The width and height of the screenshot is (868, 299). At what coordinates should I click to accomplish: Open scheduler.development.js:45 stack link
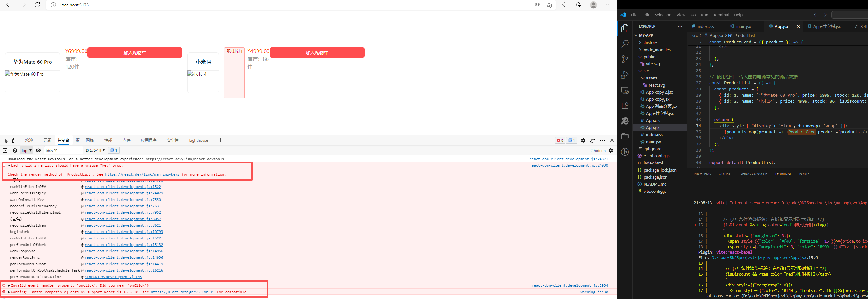[x=113, y=277]
